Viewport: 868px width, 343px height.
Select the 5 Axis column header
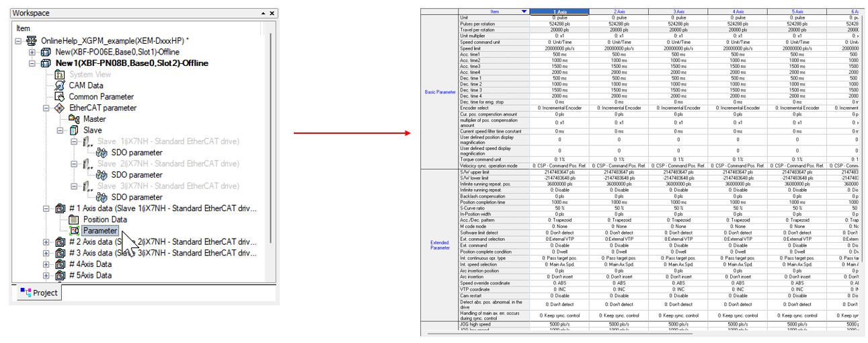click(x=797, y=11)
